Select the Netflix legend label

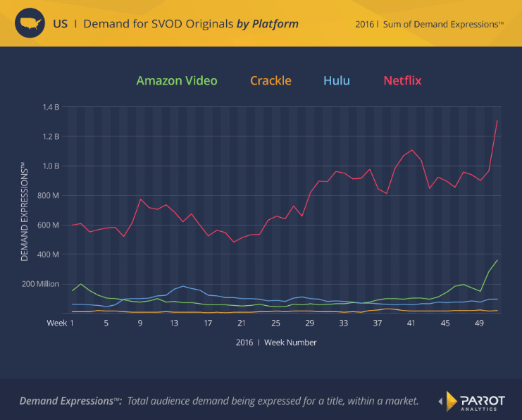pyautogui.click(x=402, y=80)
